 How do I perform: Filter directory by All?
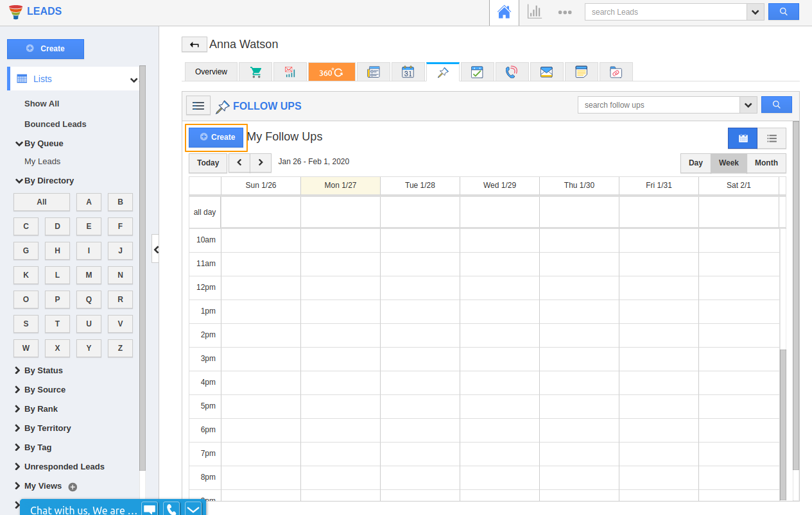42,202
